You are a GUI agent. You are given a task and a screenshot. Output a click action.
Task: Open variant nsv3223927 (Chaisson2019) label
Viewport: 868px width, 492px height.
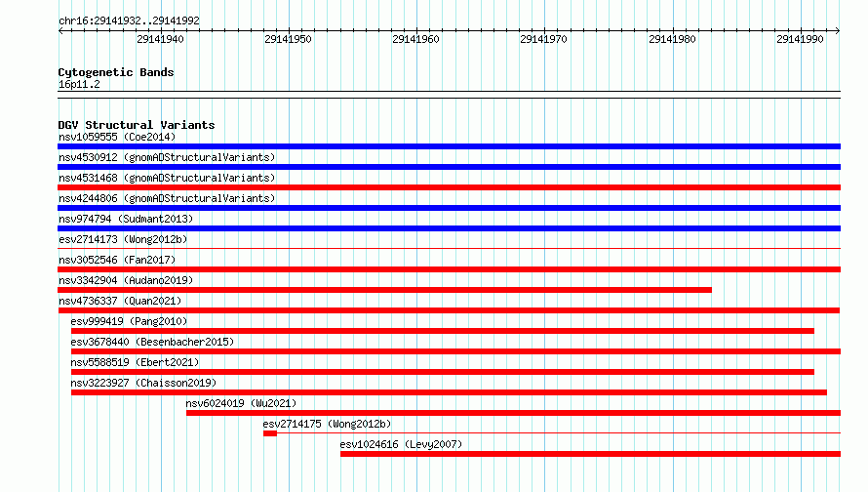point(143,383)
